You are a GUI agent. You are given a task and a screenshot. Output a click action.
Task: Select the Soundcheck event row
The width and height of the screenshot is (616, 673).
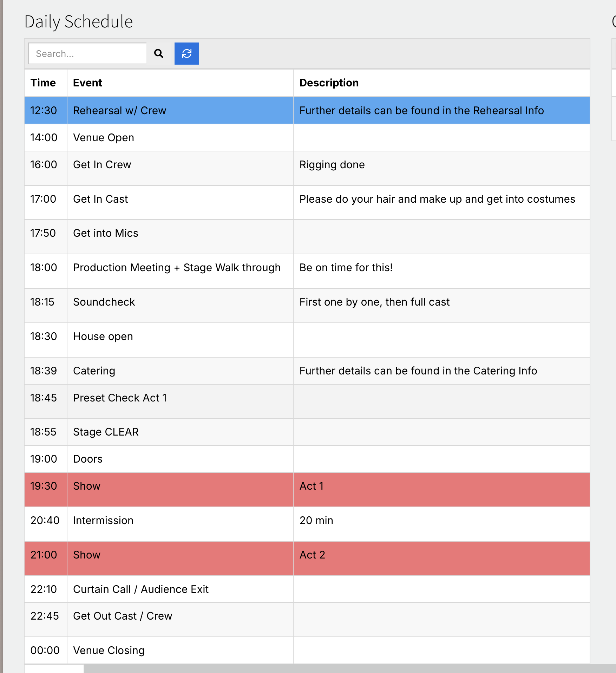(307, 306)
